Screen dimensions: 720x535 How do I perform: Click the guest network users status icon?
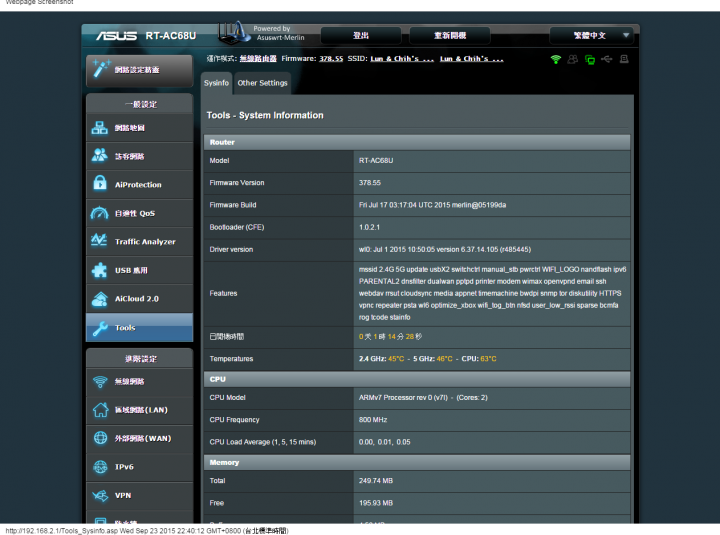tap(573, 59)
